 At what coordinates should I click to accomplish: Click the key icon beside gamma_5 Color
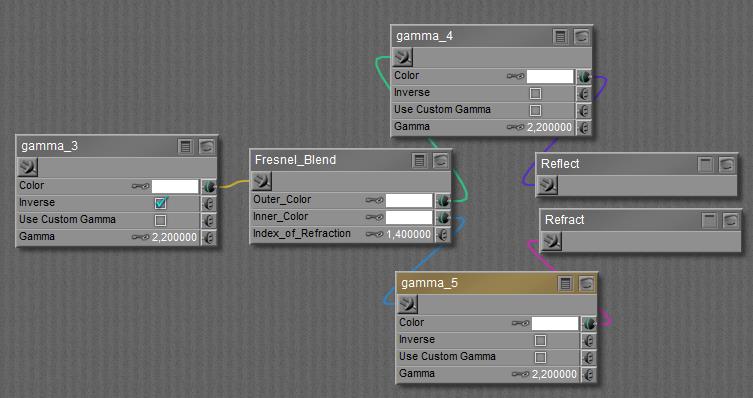point(520,324)
